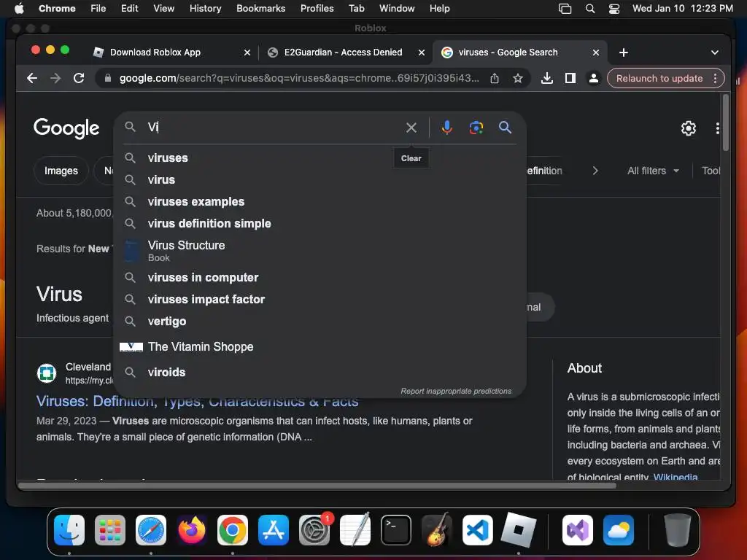
Task: Open Terminal from the dock
Action: [396, 529]
